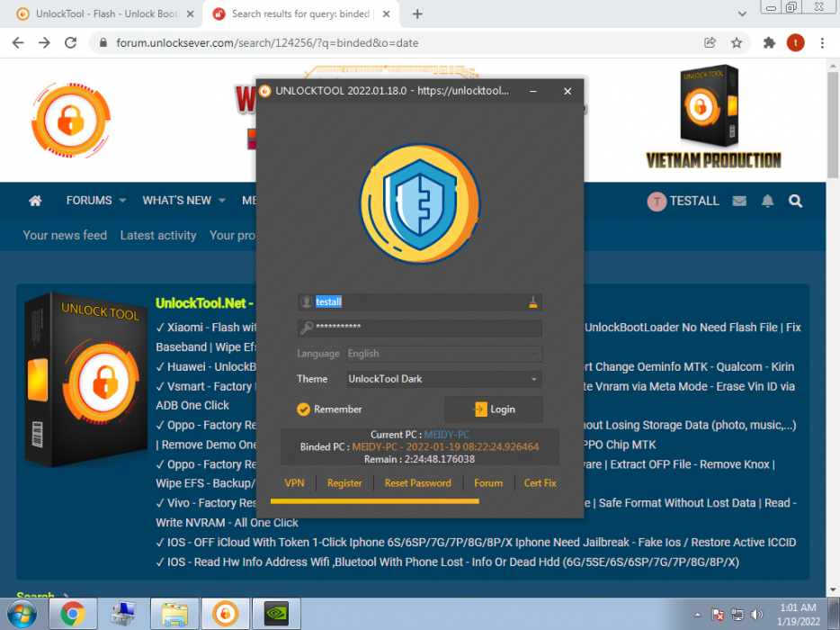Screen dimensions: 840x630
Task: Open the Language dropdown
Action: pyautogui.click(x=444, y=354)
